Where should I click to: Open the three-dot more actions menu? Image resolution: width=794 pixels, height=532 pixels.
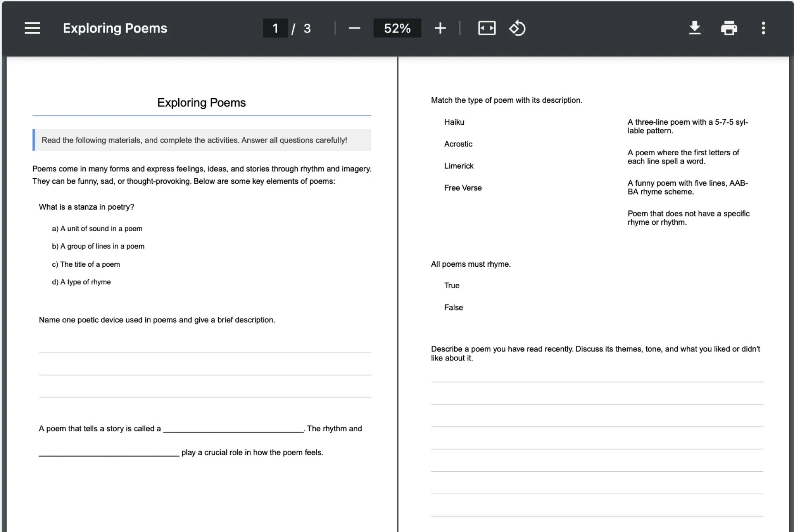[763, 28]
